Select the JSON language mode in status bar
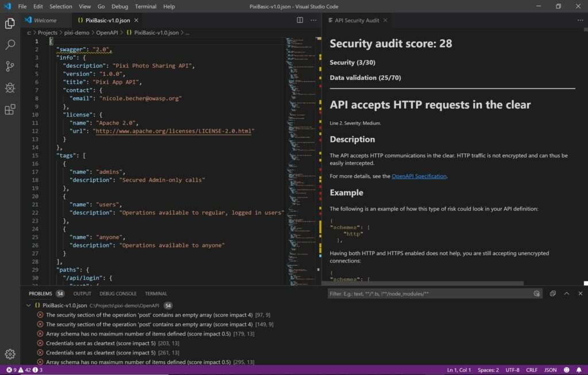Screen dimensions: 588x375 tap(550, 370)
